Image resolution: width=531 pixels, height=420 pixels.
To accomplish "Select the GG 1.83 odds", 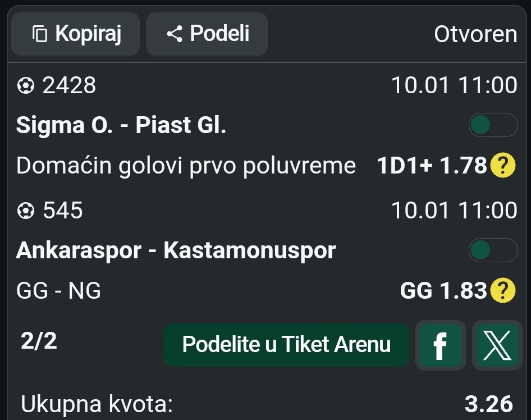I will coord(442,291).
